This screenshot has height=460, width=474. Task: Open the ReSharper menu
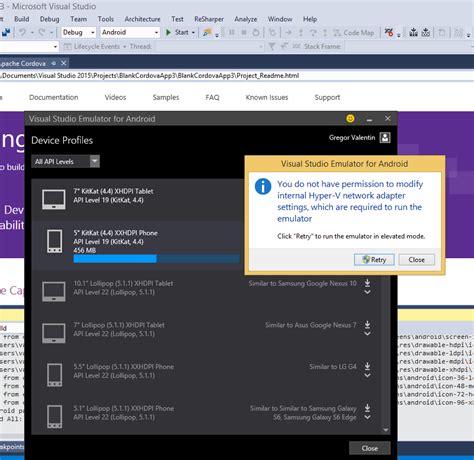(209, 19)
